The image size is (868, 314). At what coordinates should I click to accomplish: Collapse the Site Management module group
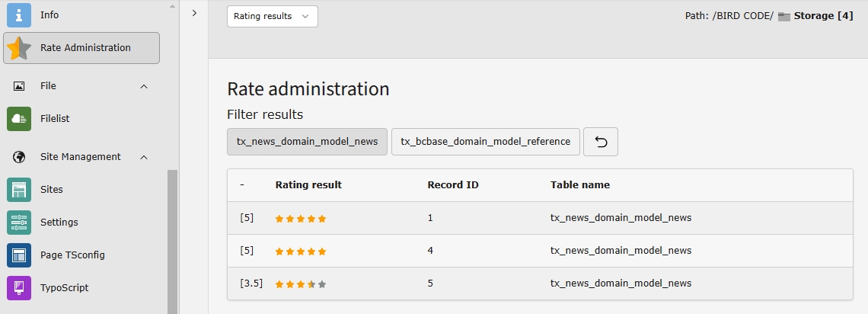[144, 157]
